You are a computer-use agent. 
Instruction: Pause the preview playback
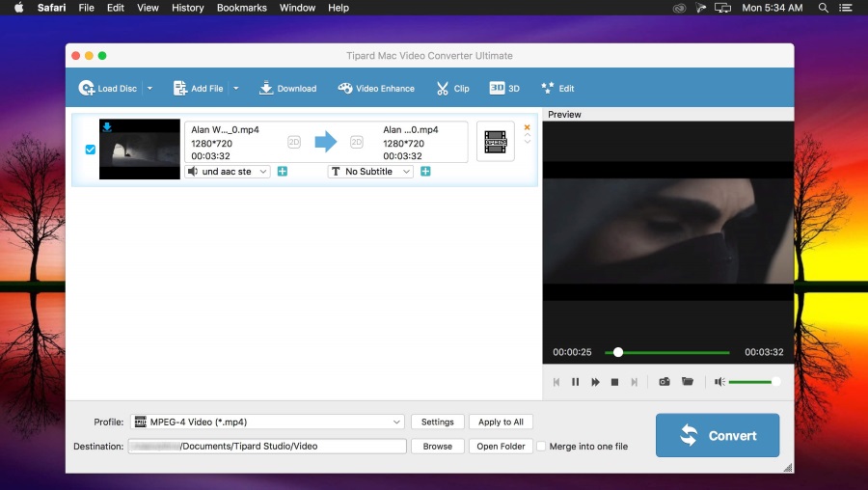pyautogui.click(x=575, y=382)
